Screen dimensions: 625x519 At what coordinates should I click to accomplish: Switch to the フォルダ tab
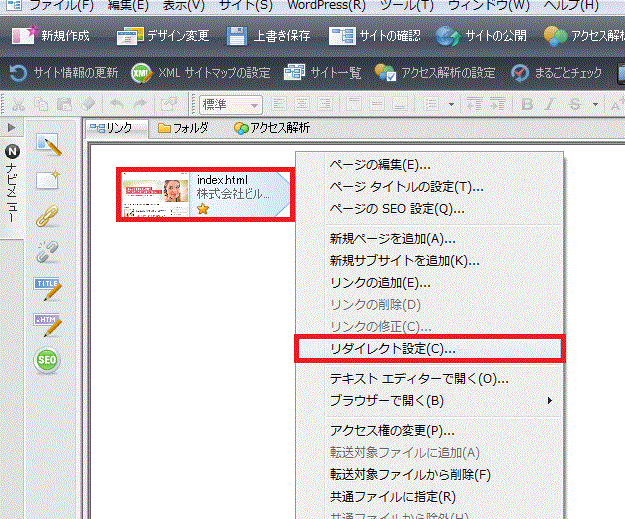(183, 127)
